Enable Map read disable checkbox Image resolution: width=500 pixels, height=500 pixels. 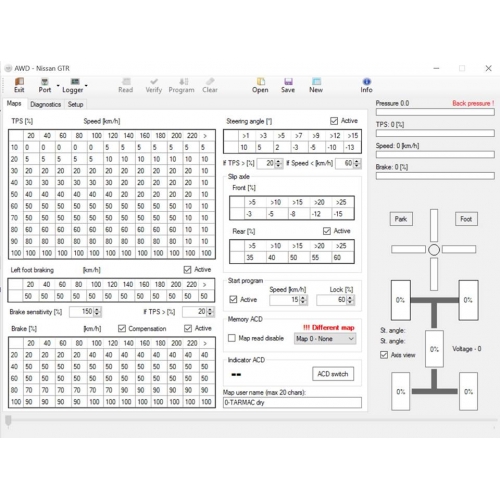232,338
